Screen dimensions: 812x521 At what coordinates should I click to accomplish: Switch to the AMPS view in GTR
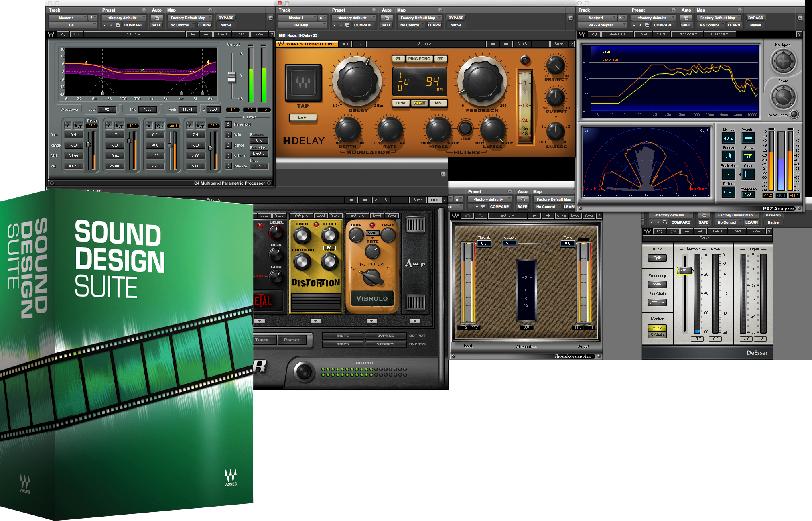tap(343, 344)
